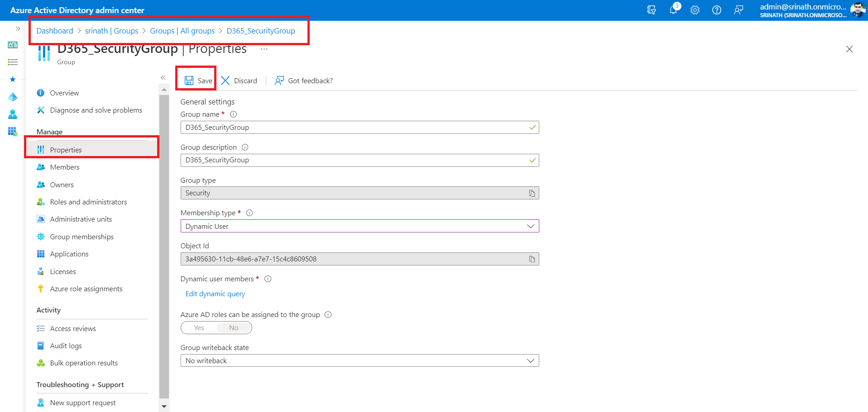Click info icon next to Group name
Screen dimensions: 868x412
(234, 114)
